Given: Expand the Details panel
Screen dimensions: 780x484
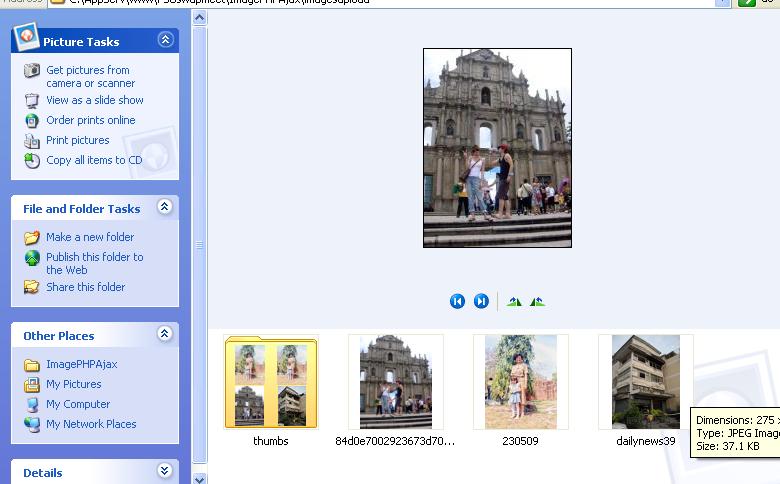Looking at the screenshot, I should [x=165, y=471].
